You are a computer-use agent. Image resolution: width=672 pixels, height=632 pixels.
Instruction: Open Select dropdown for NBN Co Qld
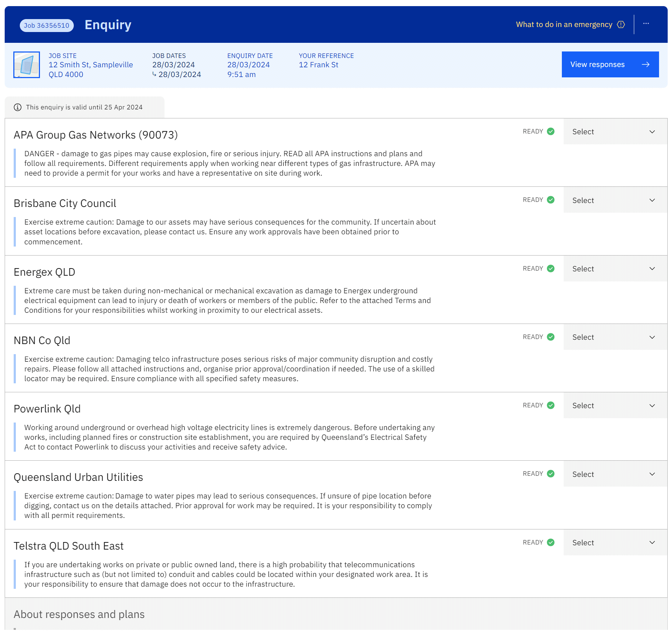[x=615, y=337]
